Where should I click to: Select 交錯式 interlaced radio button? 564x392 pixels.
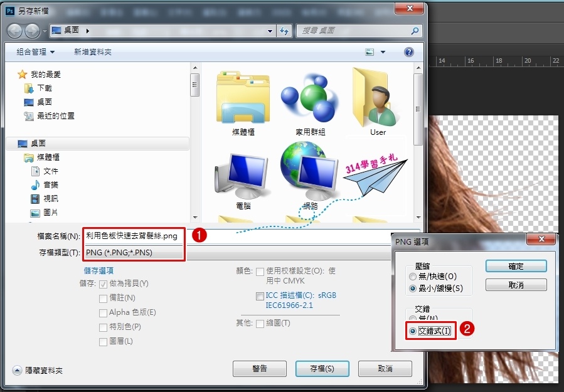click(x=413, y=331)
